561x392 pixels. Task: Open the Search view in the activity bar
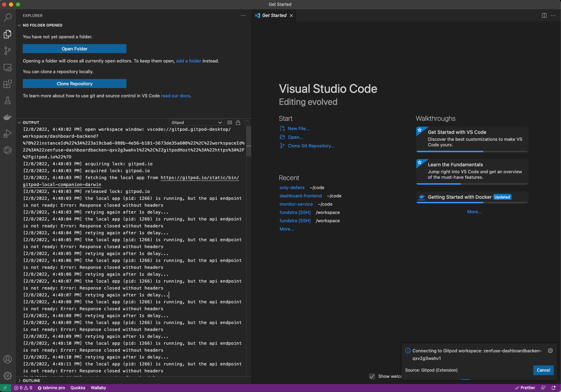coord(7,17)
